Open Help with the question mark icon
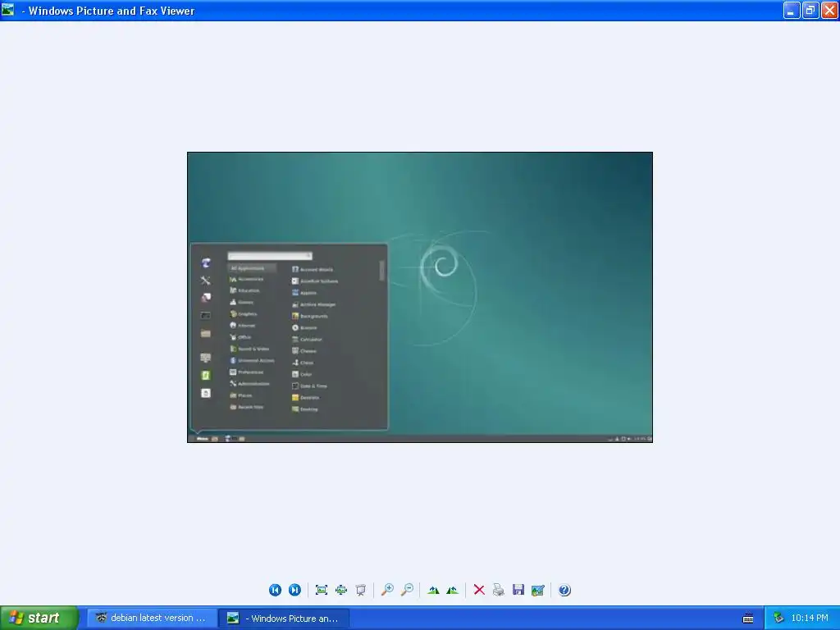This screenshot has height=630, width=840. 564,590
